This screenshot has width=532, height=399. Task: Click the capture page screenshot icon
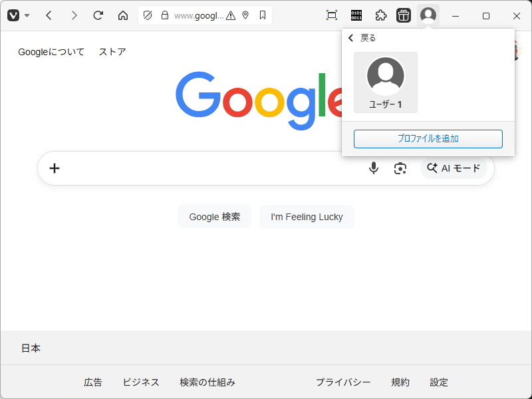(332, 15)
